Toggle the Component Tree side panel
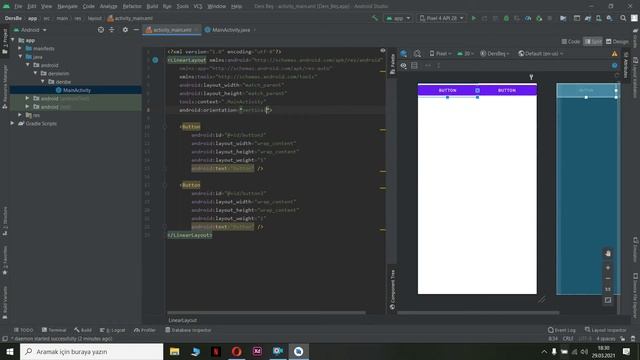Viewport: 640px width, 360px height. (393, 290)
